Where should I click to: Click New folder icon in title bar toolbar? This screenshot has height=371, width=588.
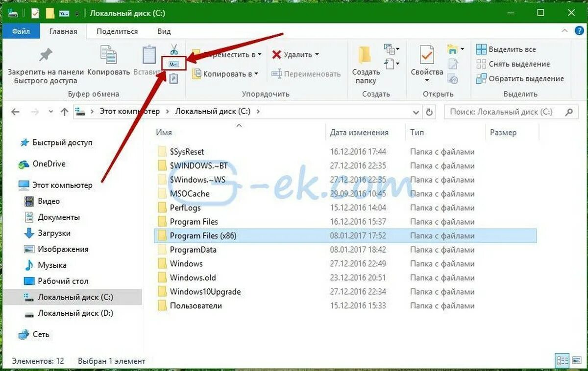coord(49,13)
